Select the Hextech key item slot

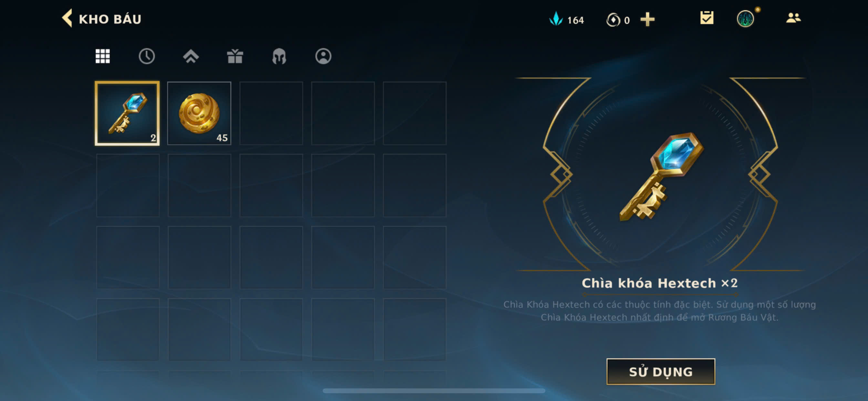[x=127, y=114]
